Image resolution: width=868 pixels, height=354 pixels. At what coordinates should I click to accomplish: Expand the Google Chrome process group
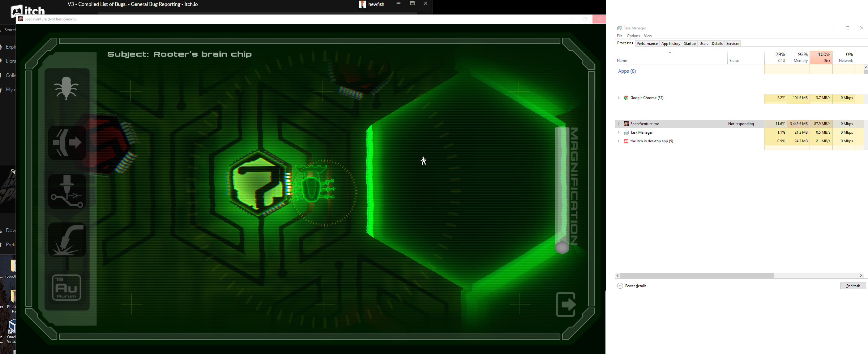click(x=619, y=98)
